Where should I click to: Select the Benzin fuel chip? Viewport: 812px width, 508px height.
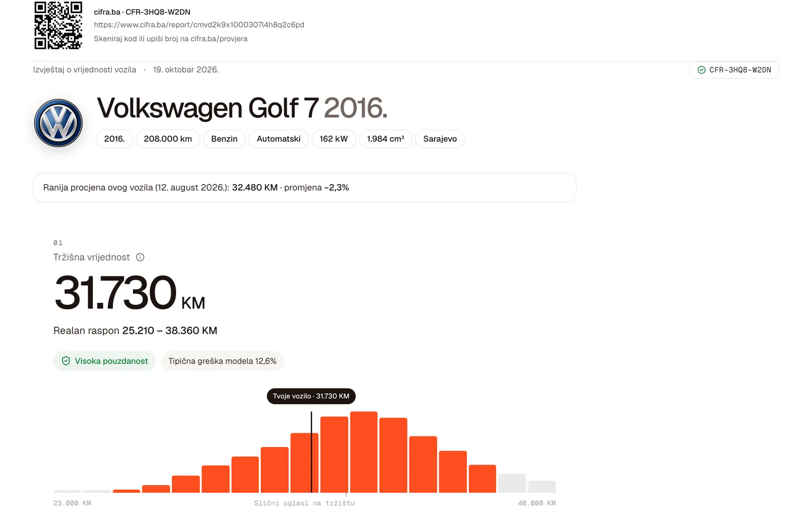coord(224,139)
